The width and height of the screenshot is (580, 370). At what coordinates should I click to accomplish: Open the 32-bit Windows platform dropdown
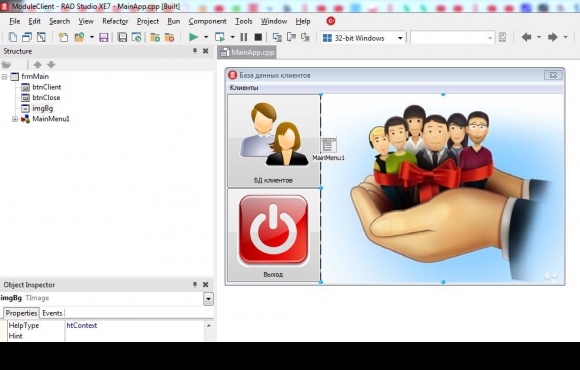coord(400,38)
